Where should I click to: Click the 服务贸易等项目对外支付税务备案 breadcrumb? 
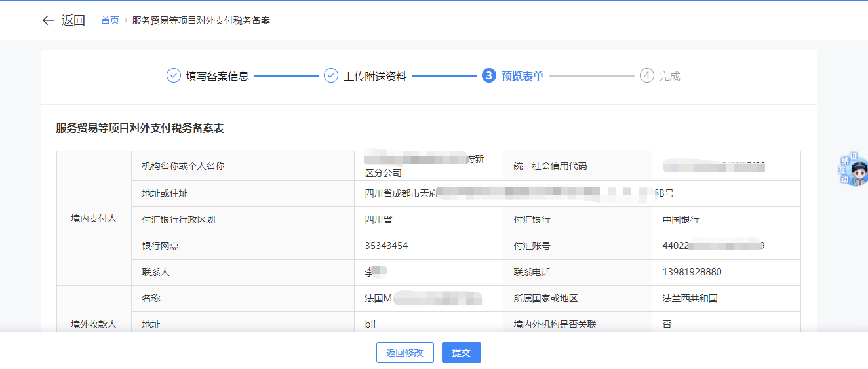pos(201,20)
